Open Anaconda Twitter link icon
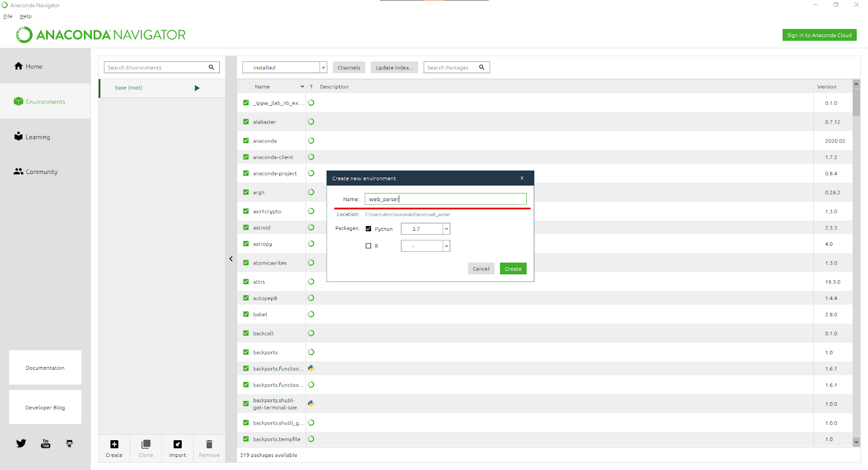Screen dimensions: 868x470 21,443
